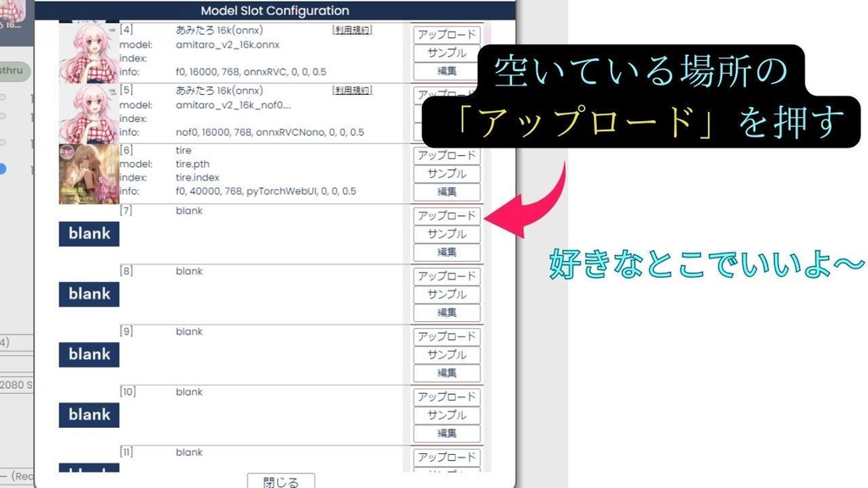Viewport: 868px width, 488px height.
Task: Close the dialog with 閉じる
Action: point(281,481)
